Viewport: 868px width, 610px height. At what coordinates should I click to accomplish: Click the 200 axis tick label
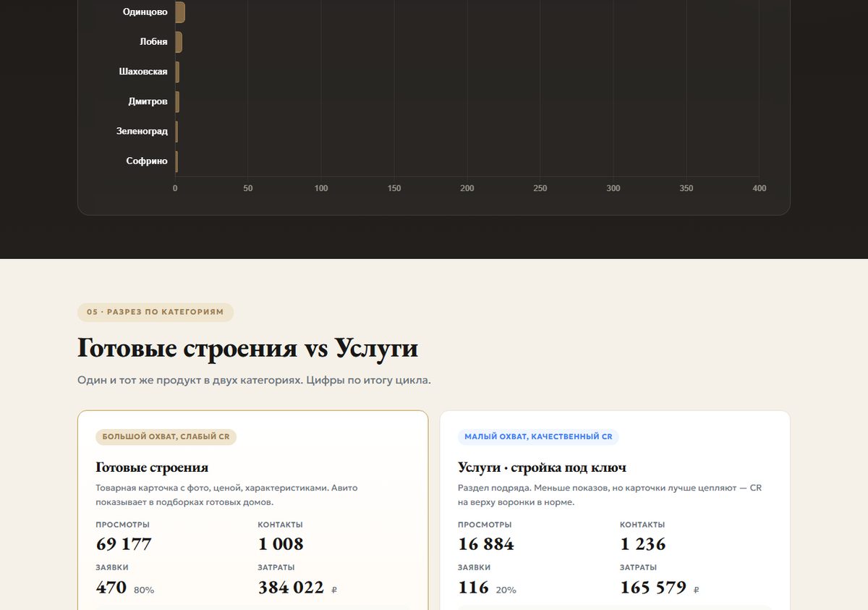(467, 188)
